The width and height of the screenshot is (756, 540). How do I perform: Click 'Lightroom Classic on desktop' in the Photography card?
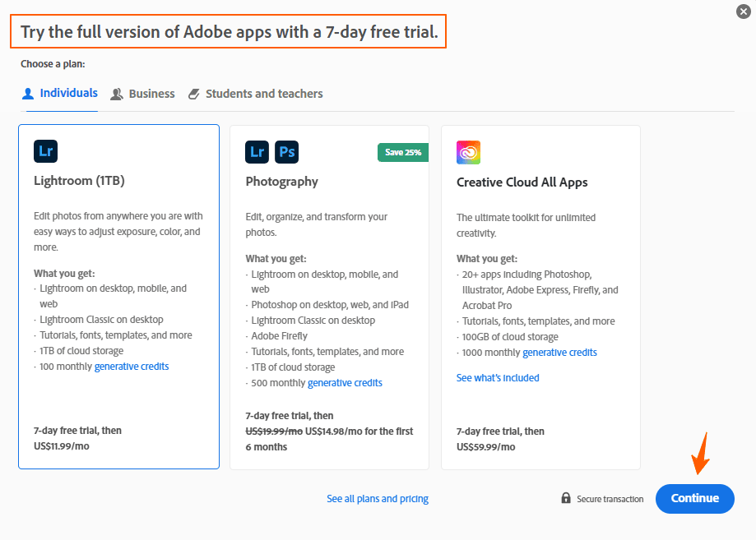(313, 321)
